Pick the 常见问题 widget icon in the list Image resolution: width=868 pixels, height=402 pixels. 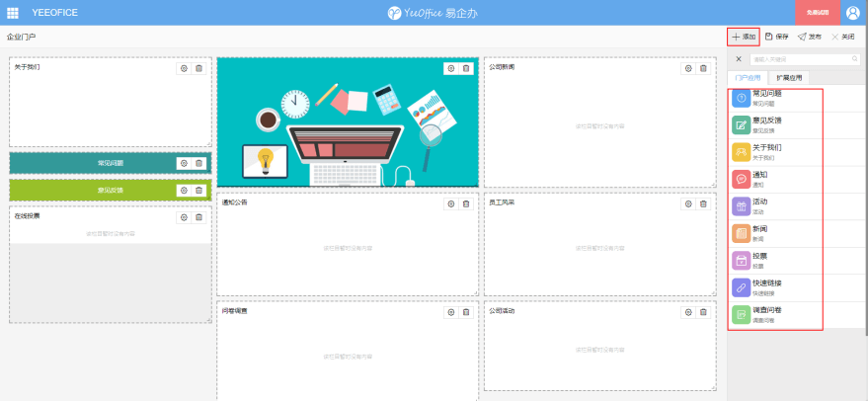click(x=741, y=98)
